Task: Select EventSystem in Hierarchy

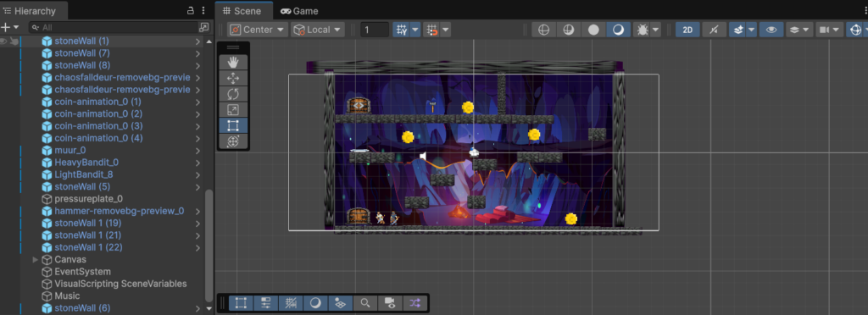Action: pos(82,272)
